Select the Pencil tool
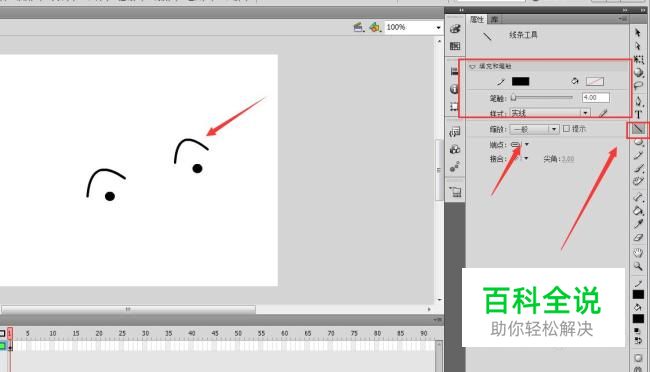Viewport: 650px width, 372px height. 638,155
